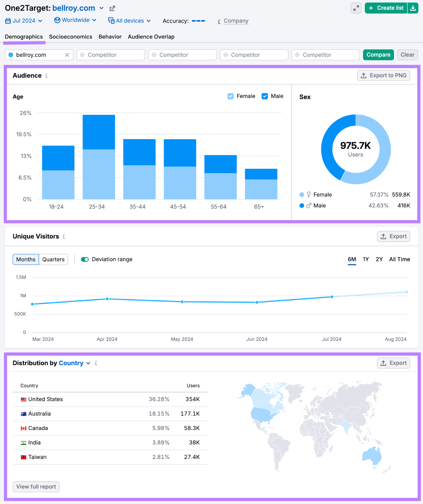Image resolution: width=423 pixels, height=504 pixels.
Task: Open the Distribution by Country dropdown
Action: click(x=75, y=363)
